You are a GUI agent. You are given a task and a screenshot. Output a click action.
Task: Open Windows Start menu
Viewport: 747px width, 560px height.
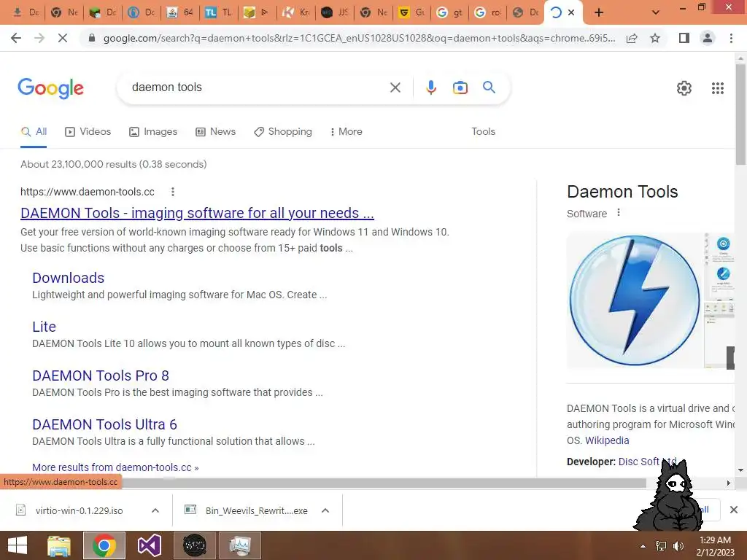click(18, 545)
